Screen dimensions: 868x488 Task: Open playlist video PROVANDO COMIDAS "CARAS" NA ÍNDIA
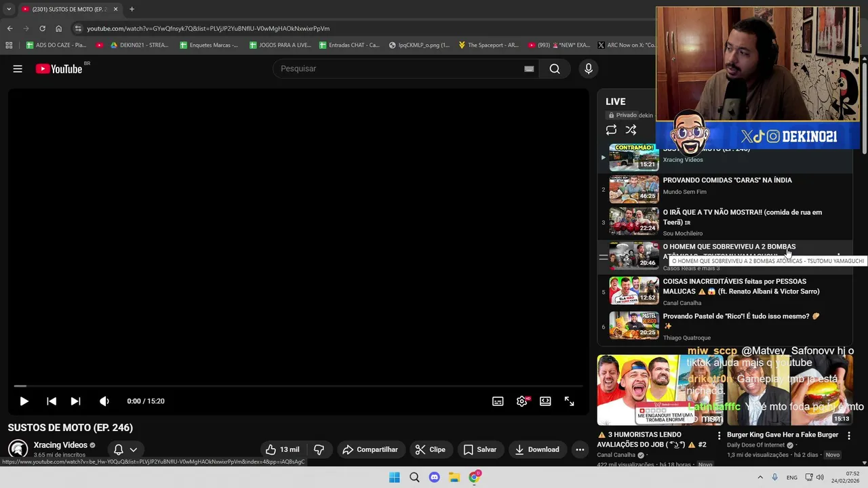pos(727,180)
